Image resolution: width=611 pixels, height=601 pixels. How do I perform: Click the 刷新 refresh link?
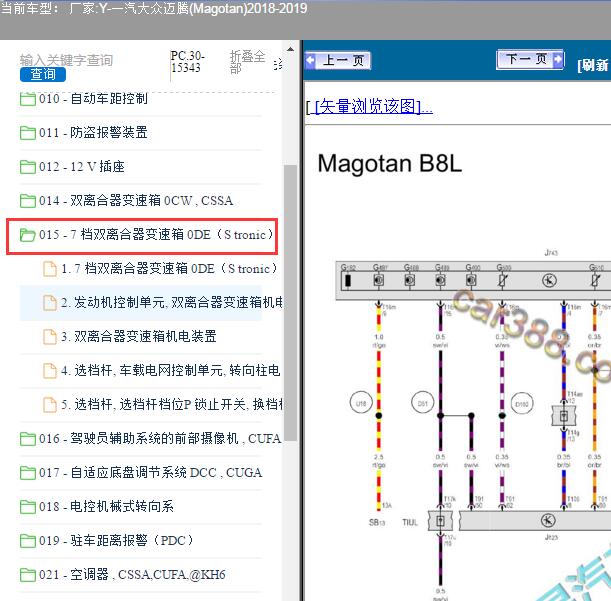pos(593,65)
